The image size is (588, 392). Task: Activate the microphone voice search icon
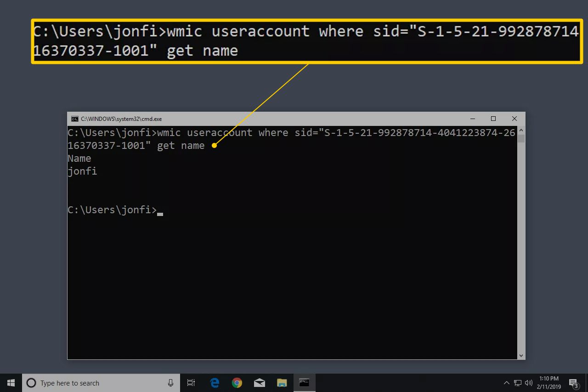pyautogui.click(x=171, y=383)
